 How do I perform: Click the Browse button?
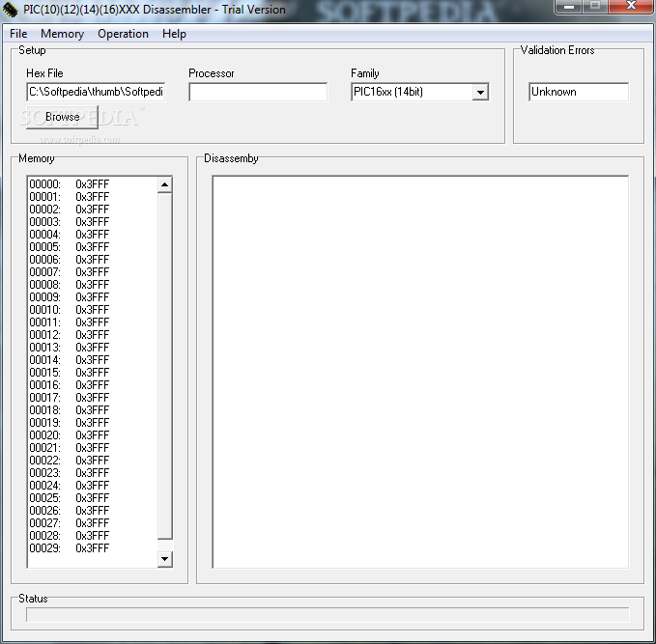coord(62,117)
